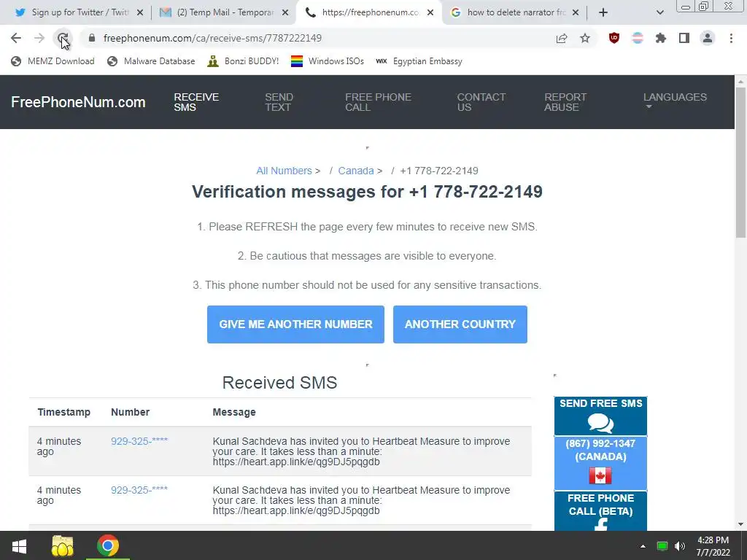Viewport: 747px width, 560px height.
Task: Open the REPORT ABUSE nav item
Action: pyautogui.click(x=565, y=102)
